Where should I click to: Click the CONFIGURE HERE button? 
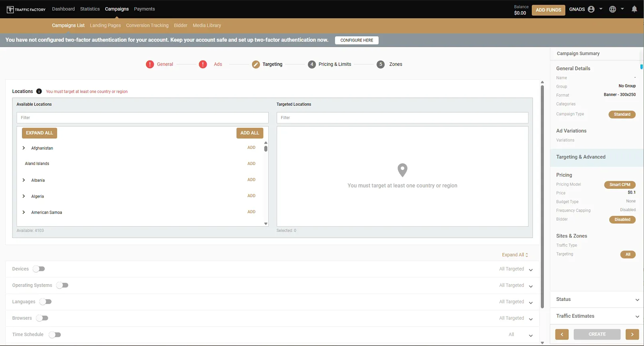[x=357, y=40]
